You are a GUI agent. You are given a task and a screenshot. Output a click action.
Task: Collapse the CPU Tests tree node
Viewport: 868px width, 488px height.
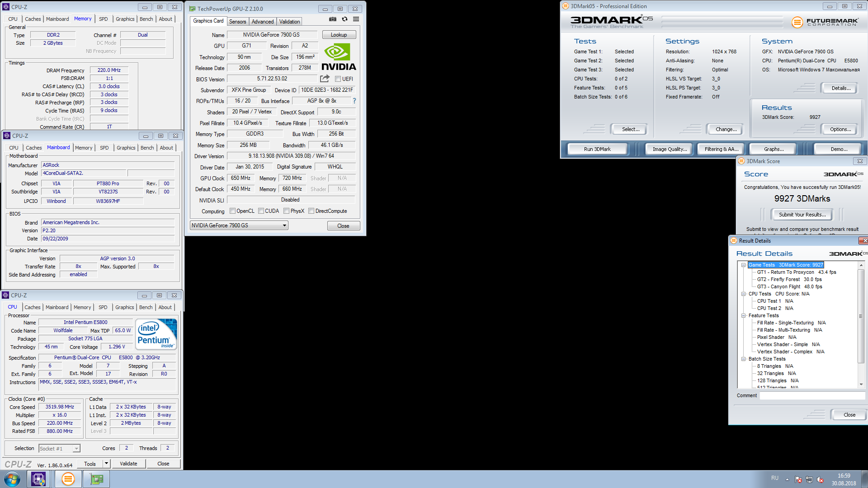coord(743,294)
